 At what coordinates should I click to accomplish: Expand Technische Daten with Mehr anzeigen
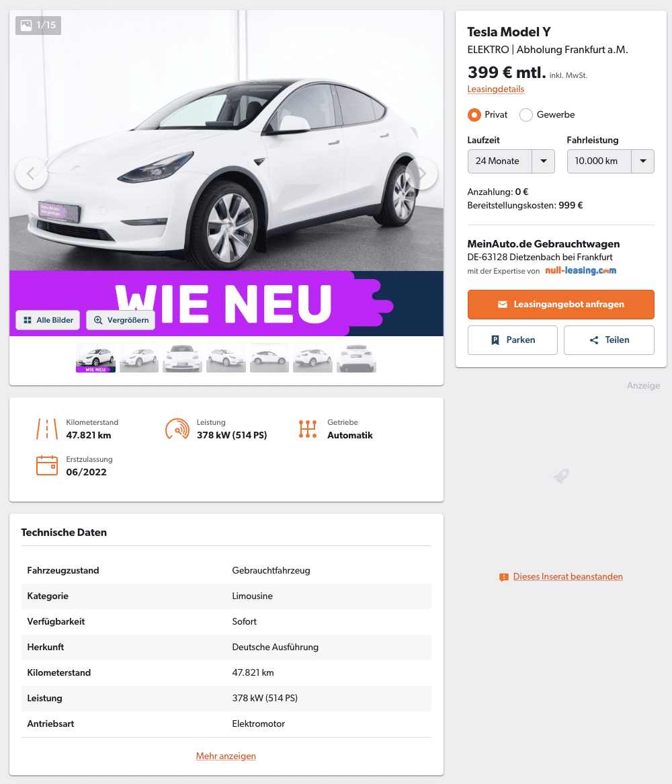point(226,756)
